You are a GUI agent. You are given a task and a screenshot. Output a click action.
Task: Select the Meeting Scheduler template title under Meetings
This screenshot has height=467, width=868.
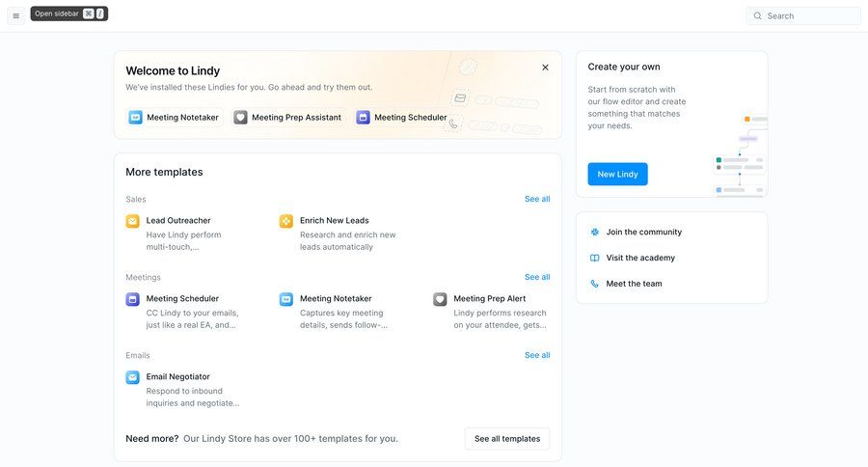182,298
